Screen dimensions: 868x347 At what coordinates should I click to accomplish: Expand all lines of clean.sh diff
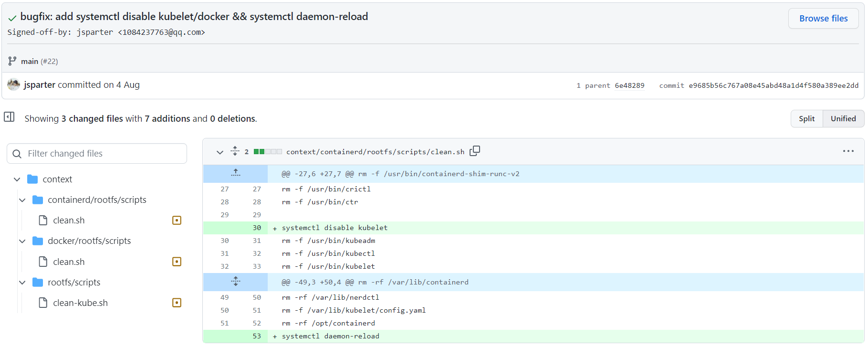click(x=235, y=151)
